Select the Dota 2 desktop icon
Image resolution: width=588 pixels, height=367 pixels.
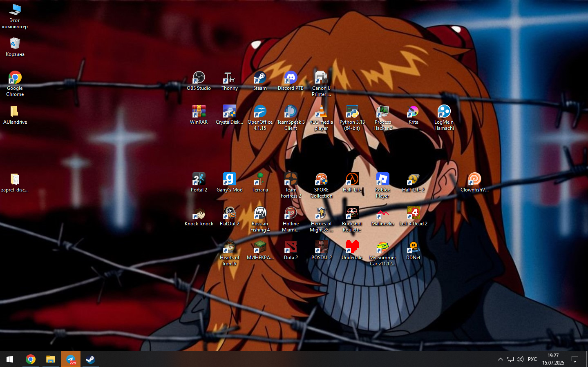pos(291,250)
